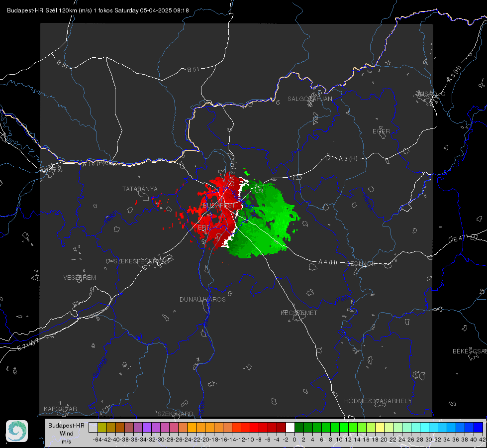Click the HÓDMEZŐVÁSÁRHELY city label
This screenshot has height=448, width=487.
click(378, 401)
